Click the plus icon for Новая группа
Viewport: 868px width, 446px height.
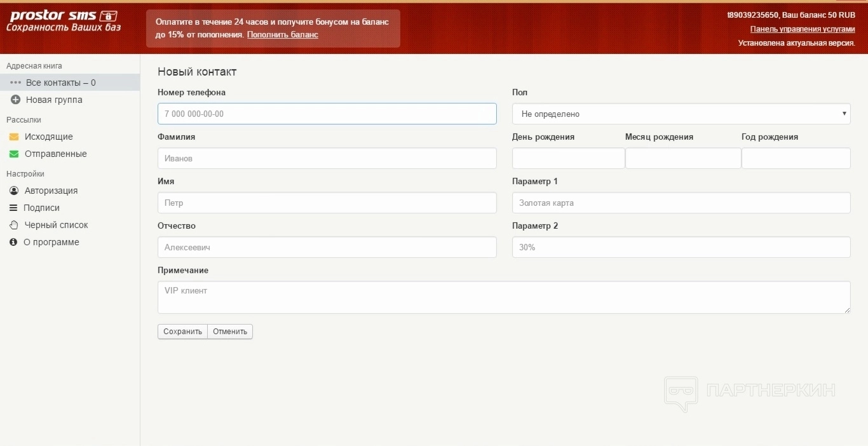tap(16, 100)
